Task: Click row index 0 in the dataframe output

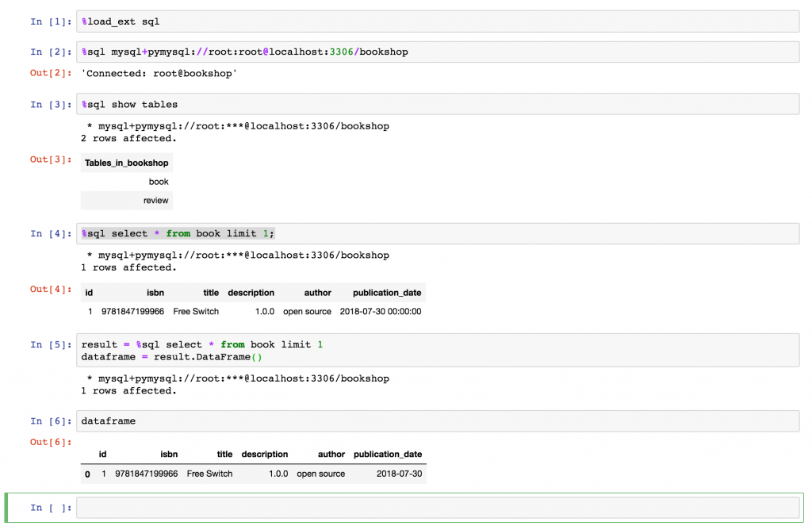Action: pos(87,474)
